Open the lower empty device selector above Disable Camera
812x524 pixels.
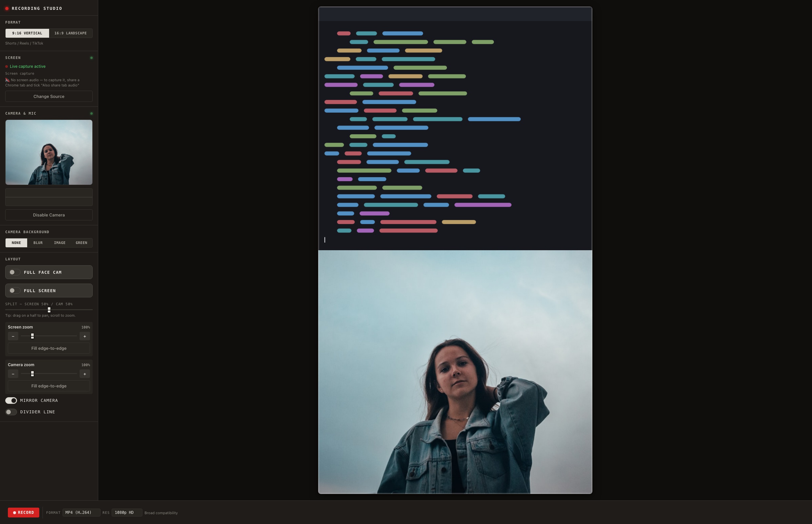[49, 201]
